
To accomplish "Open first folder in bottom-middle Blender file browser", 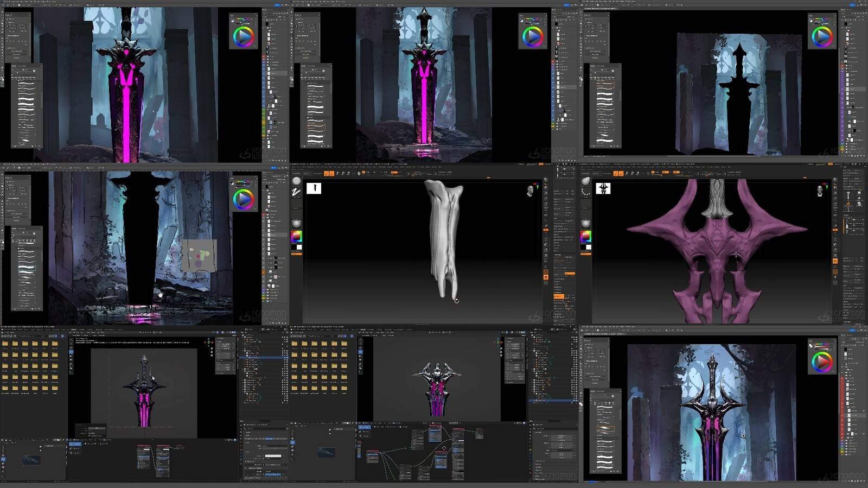I will (295, 344).
